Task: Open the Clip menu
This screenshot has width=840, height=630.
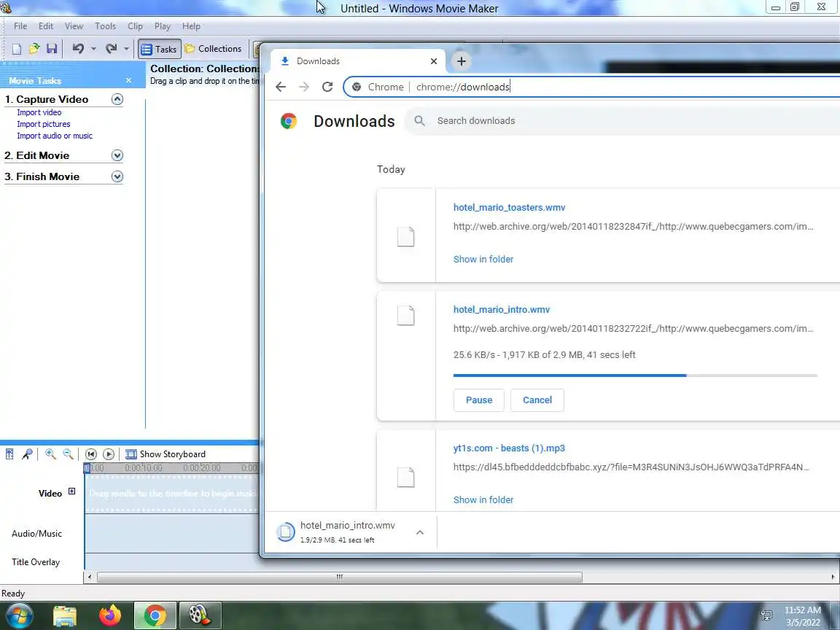Action: (x=135, y=26)
